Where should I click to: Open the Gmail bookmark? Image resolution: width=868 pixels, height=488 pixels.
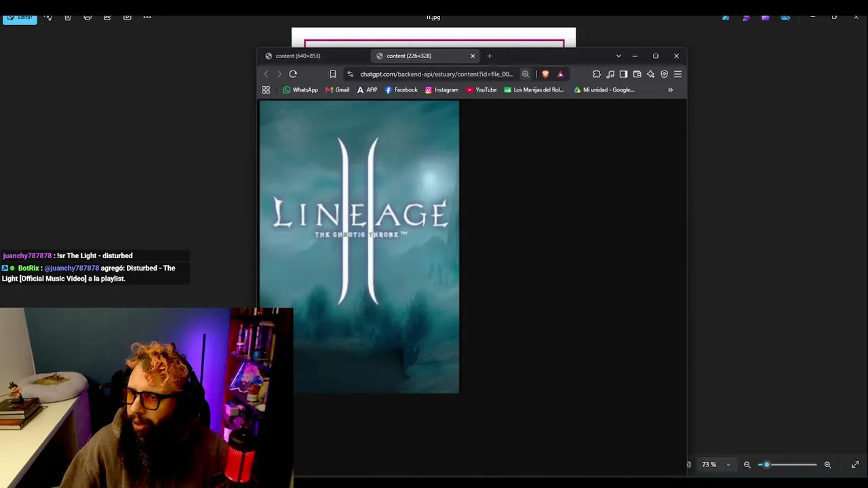[x=337, y=89]
